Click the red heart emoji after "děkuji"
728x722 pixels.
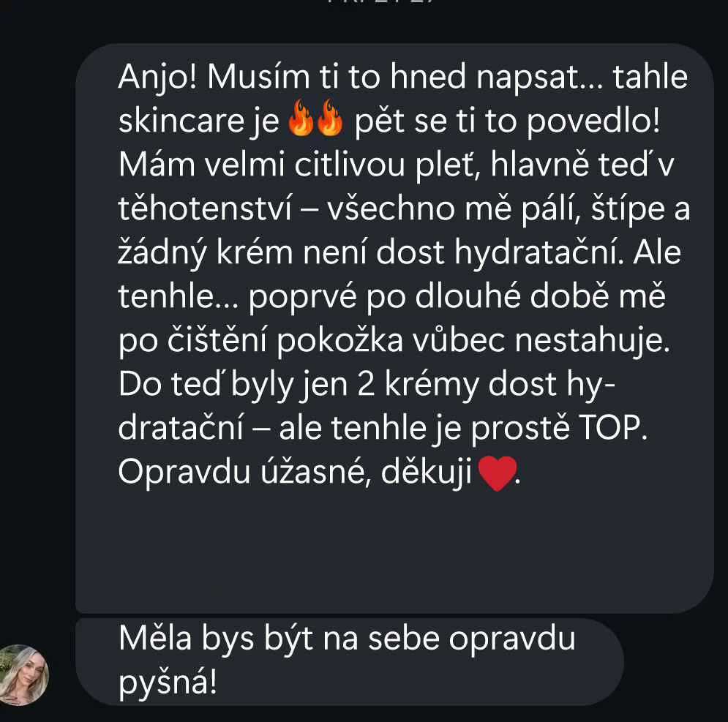pos(498,473)
